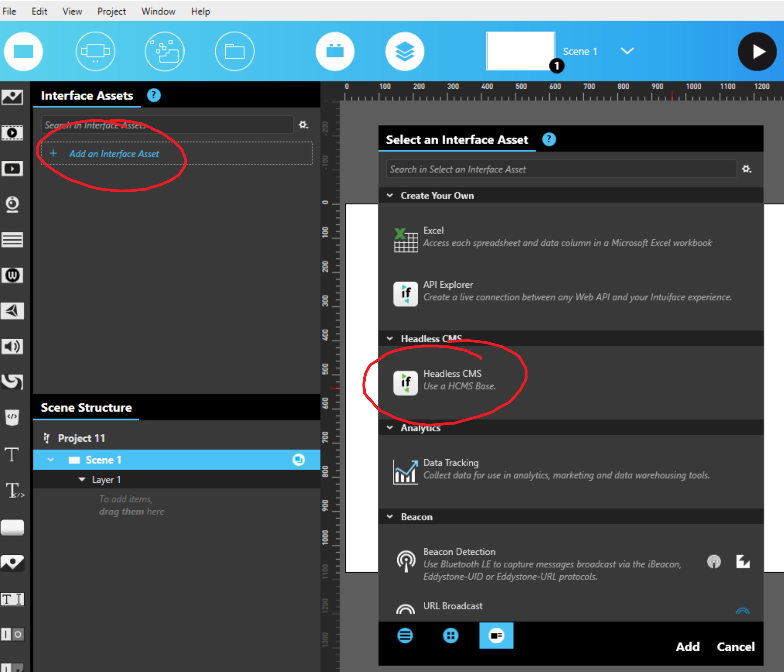Image resolution: width=784 pixels, height=672 pixels.
Task: Select the Text input asset tool
Action: (x=12, y=599)
